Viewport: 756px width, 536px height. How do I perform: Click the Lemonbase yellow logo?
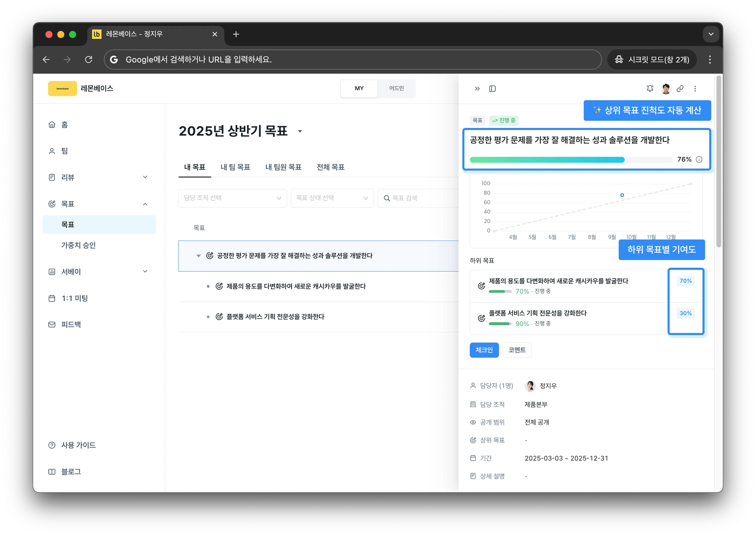tap(62, 88)
